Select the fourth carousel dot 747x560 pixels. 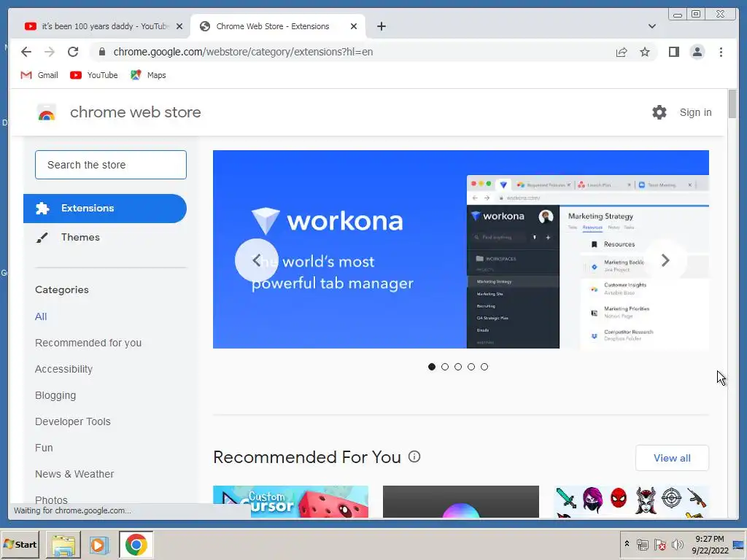point(471,367)
